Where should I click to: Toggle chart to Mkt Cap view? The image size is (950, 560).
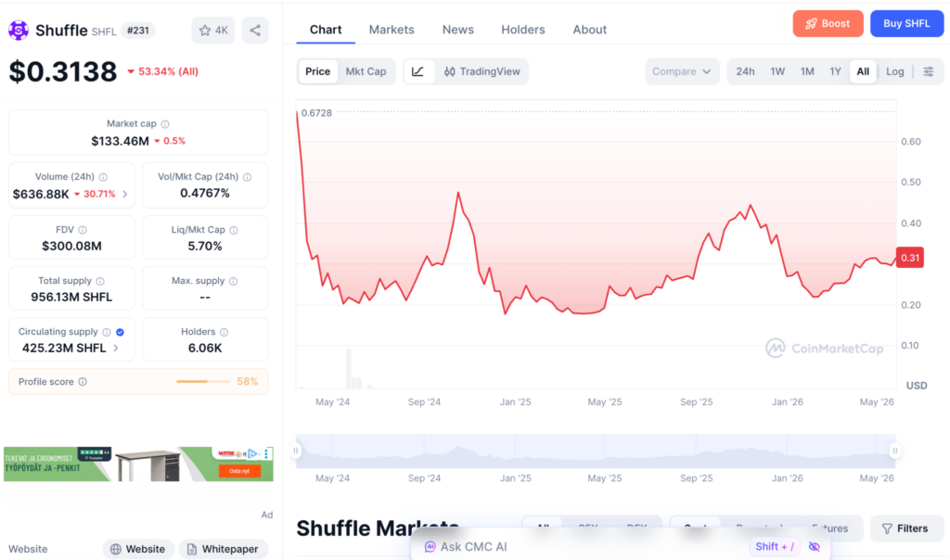(x=366, y=71)
